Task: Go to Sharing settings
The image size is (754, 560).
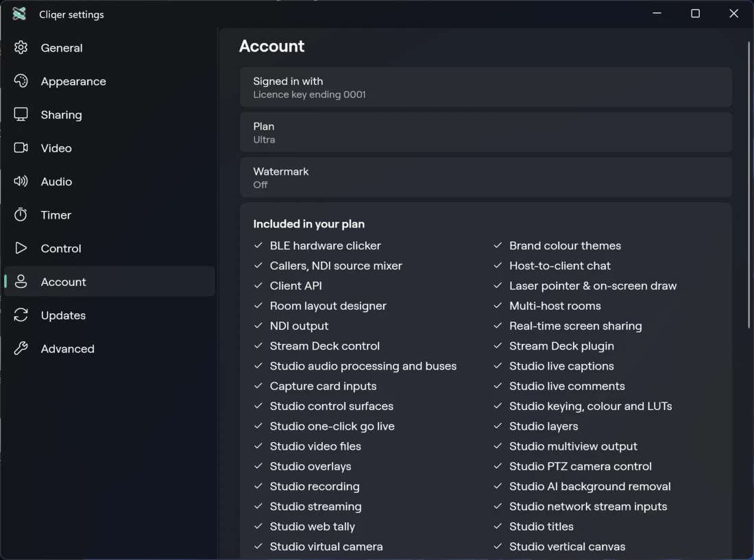Action: 109,114
